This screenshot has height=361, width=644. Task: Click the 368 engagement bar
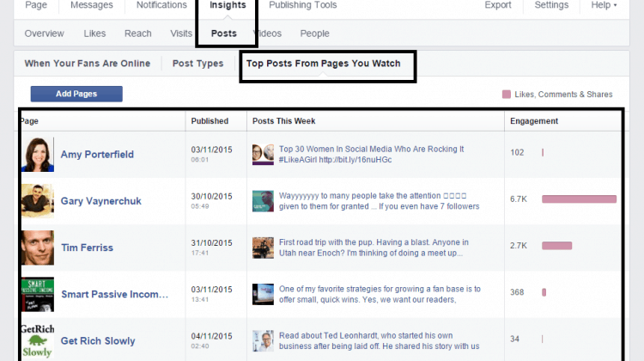(x=544, y=292)
